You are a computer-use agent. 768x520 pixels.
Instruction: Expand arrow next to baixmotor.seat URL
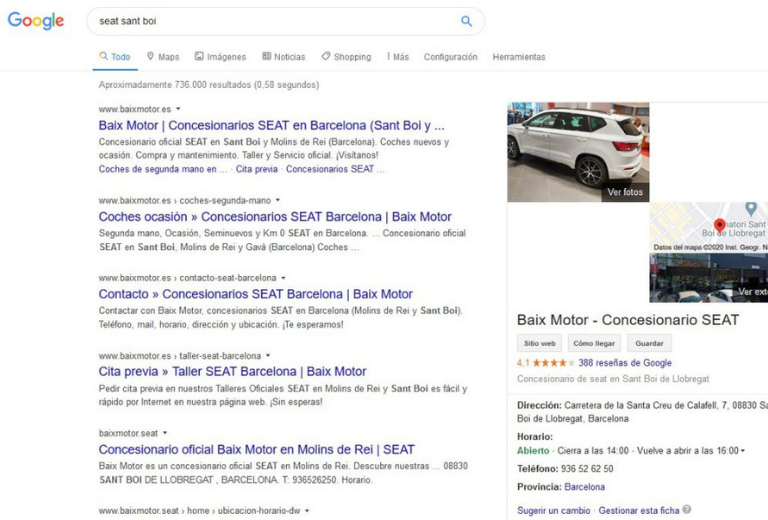point(165,433)
